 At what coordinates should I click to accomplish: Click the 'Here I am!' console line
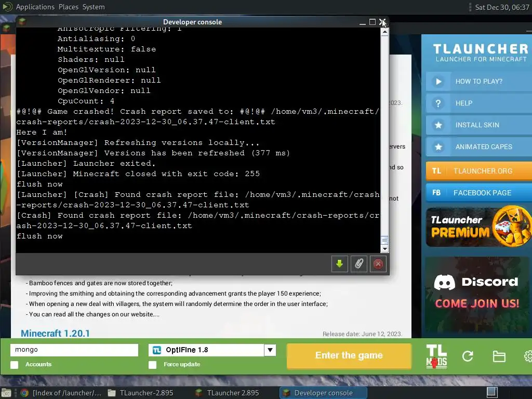(x=42, y=132)
